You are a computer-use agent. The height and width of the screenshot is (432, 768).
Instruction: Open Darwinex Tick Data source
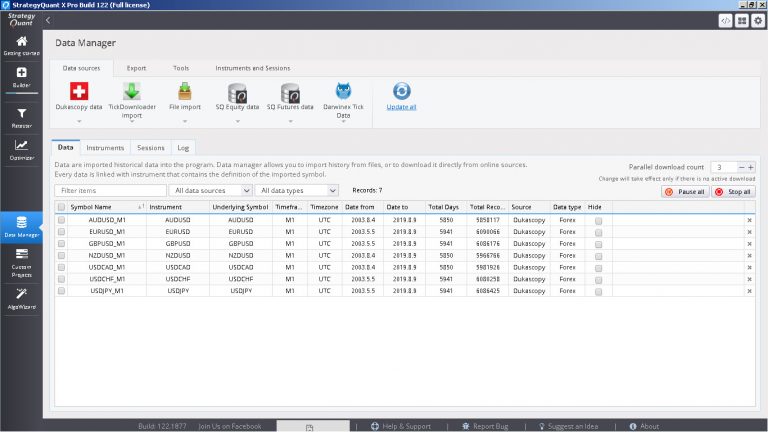343,93
